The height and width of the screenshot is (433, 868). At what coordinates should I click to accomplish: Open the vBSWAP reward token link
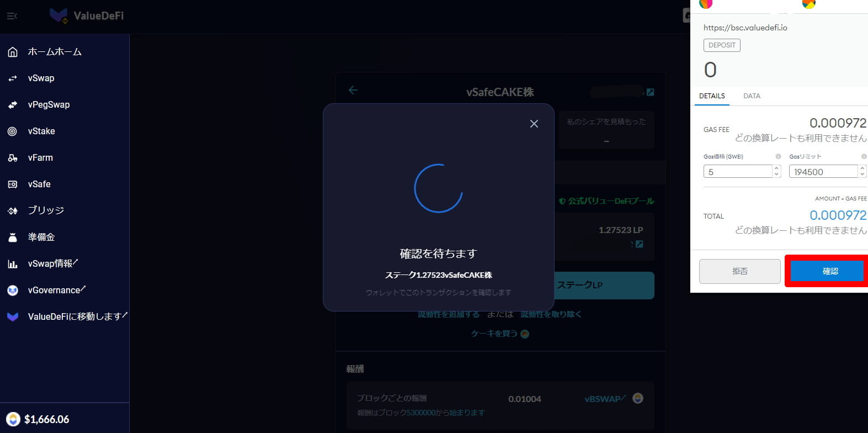(x=605, y=399)
